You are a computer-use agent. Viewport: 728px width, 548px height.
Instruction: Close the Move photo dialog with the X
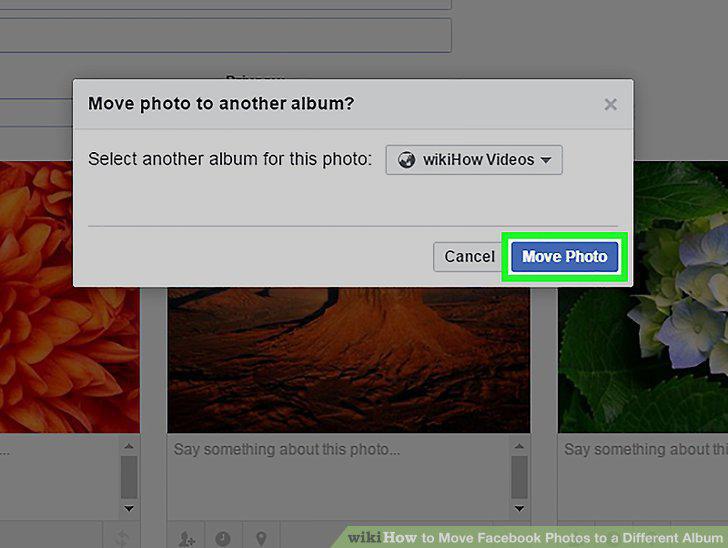(x=611, y=104)
